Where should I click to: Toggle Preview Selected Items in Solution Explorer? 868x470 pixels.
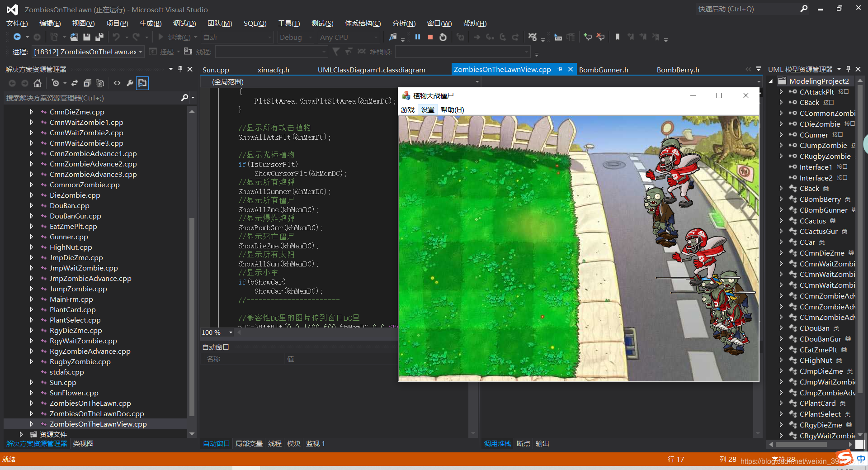tap(142, 83)
